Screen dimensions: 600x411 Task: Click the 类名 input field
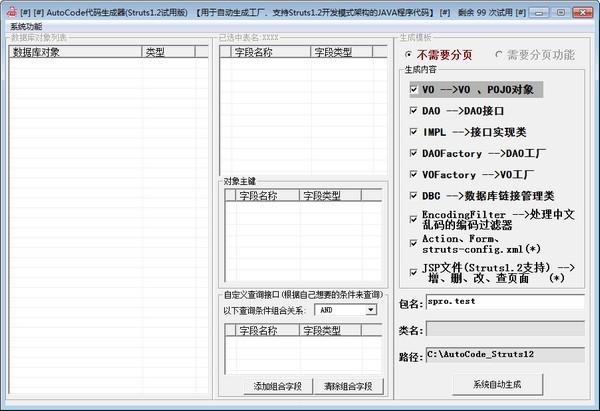point(505,329)
